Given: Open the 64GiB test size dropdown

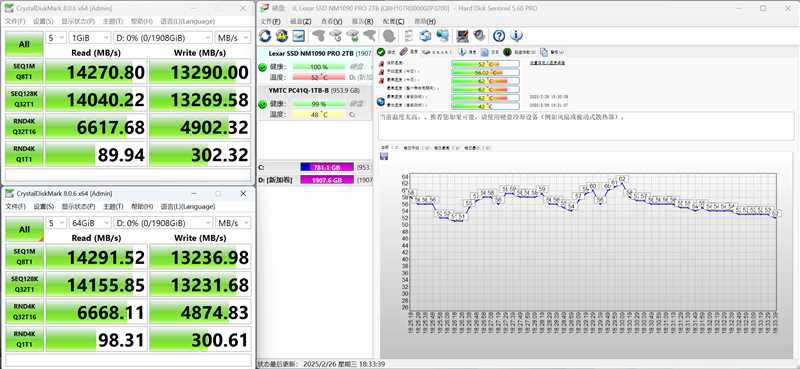Looking at the screenshot, I should click(90, 223).
